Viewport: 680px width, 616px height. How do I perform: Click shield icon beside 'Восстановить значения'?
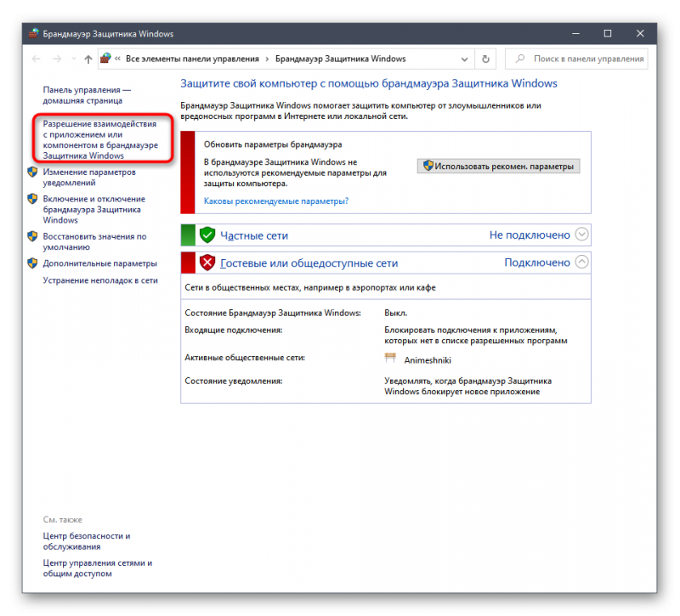coord(32,236)
